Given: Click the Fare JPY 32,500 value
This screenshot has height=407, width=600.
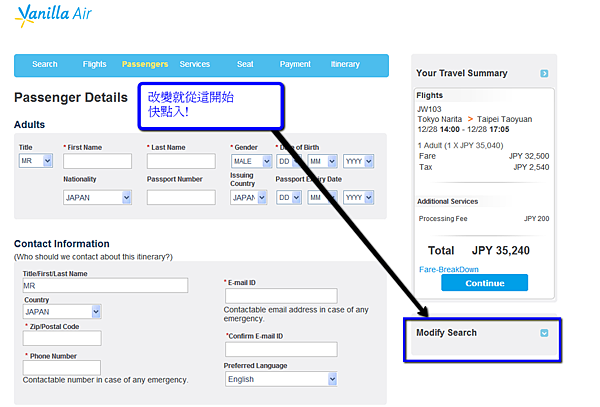Looking at the screenshot, I should click(529, 156).
